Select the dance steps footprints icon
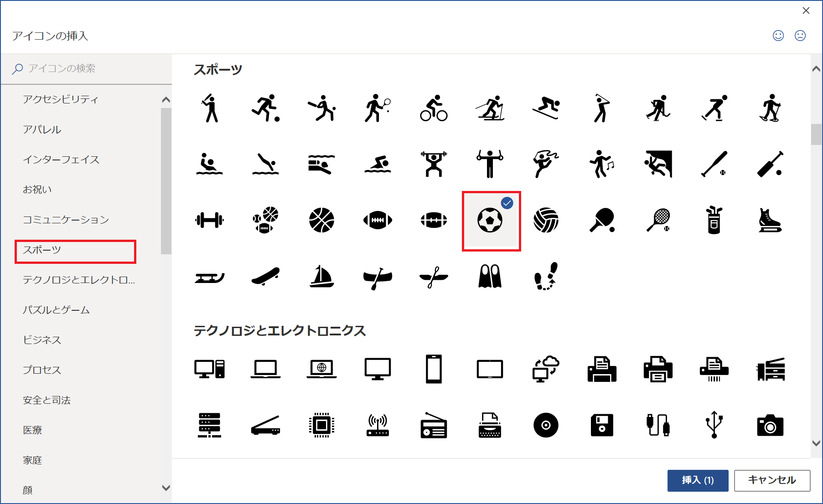 [546, 277]
